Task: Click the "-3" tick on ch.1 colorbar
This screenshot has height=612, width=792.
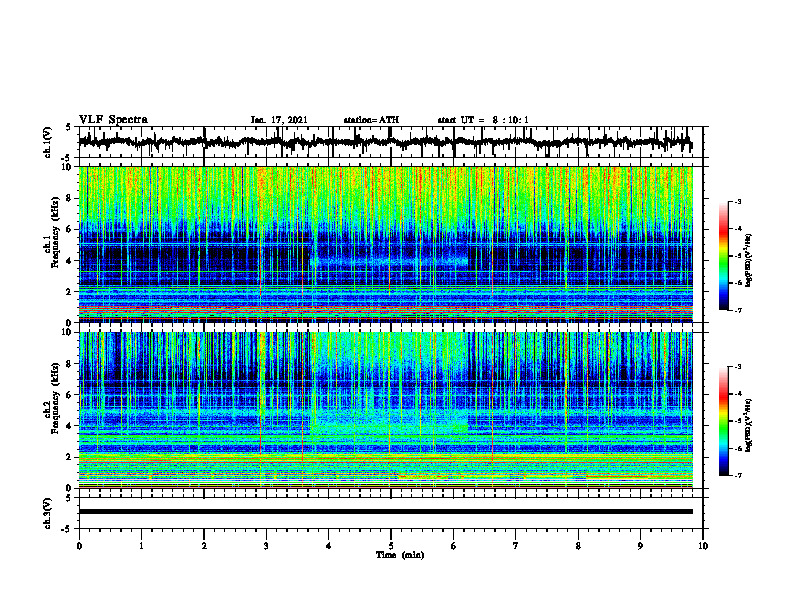Action: pyautogui.click(x=738, y=201)
